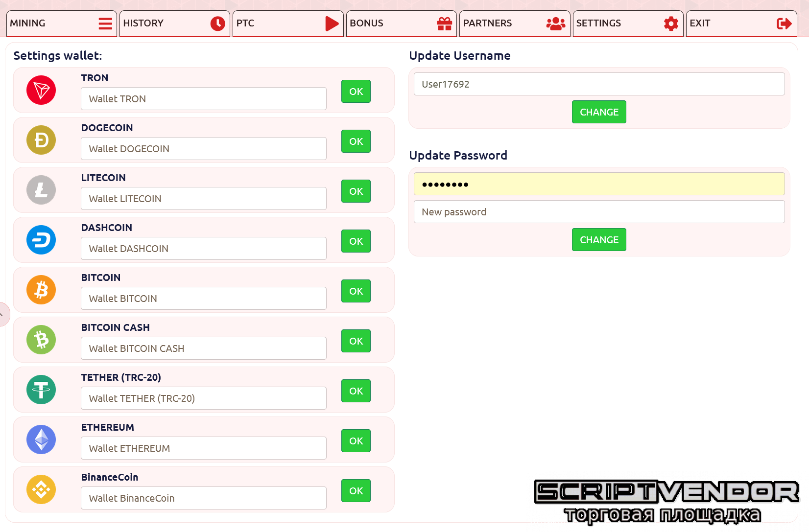Click the TRON coin logo
Screen dimensions: 809x532
pyautogui.click(x=41, y=90)
